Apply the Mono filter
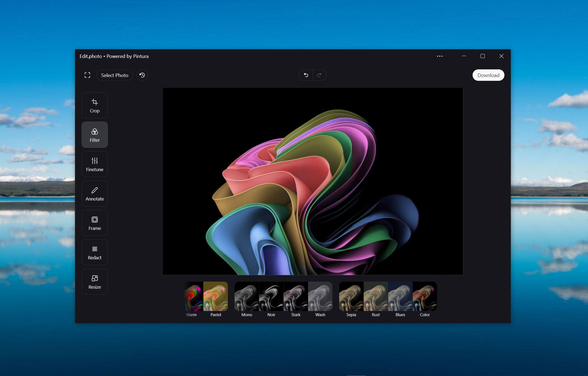The image size is (588, 376). pos(247,299)
